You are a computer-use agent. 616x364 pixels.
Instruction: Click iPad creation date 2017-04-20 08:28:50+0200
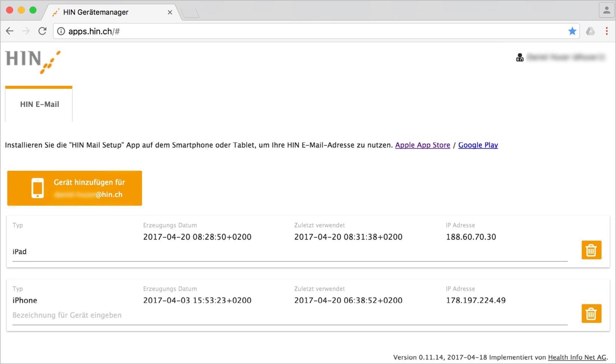click(197, 237)
